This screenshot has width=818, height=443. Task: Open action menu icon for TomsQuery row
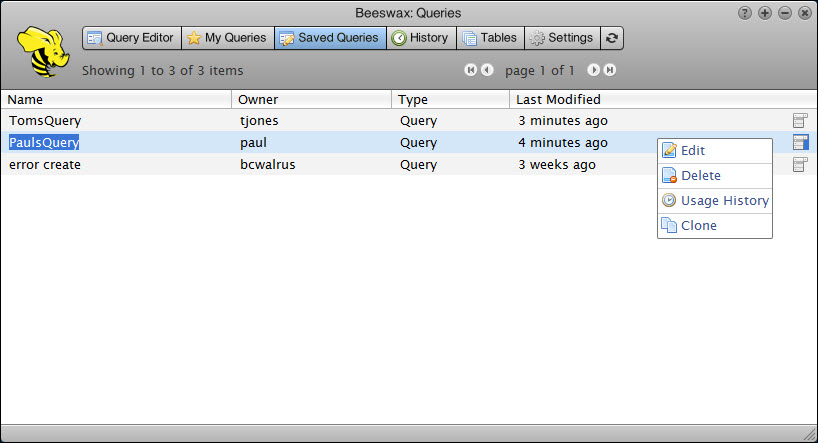click(x=799, y=121)
